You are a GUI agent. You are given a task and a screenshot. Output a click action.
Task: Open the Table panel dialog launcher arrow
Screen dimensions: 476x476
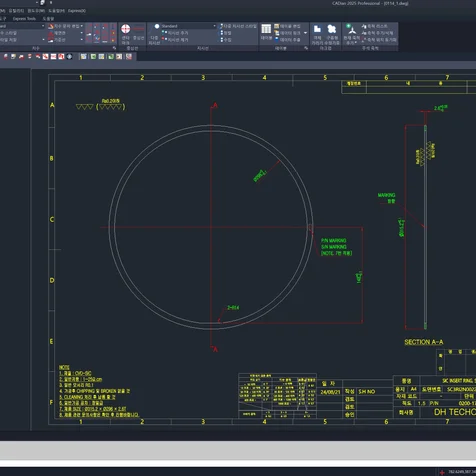click(306, 48)
